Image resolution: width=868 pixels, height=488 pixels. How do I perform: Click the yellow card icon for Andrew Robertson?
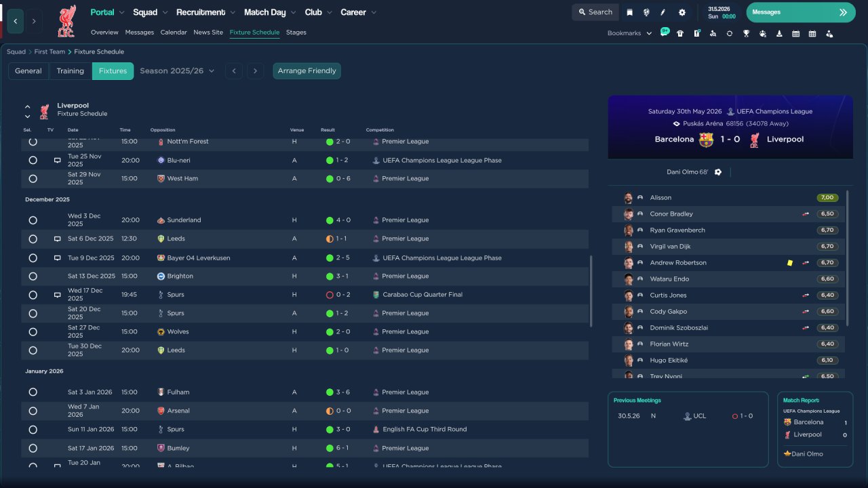tap(790, 263)
